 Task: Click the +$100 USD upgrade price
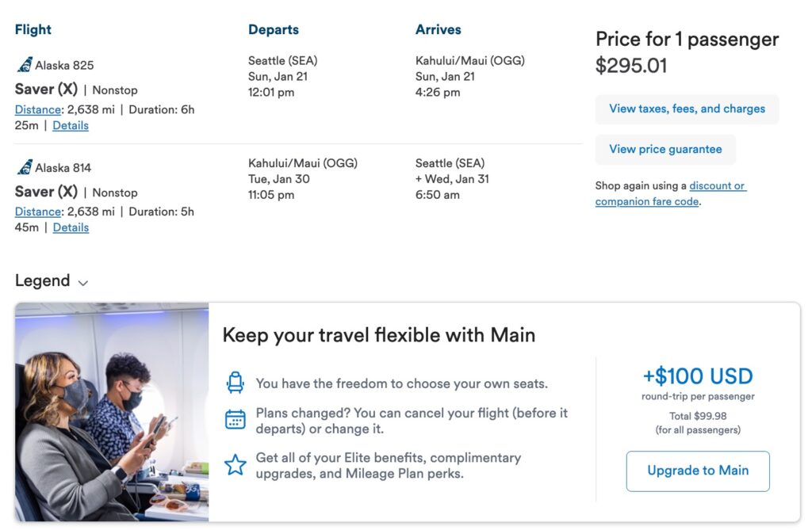(697, 376)
